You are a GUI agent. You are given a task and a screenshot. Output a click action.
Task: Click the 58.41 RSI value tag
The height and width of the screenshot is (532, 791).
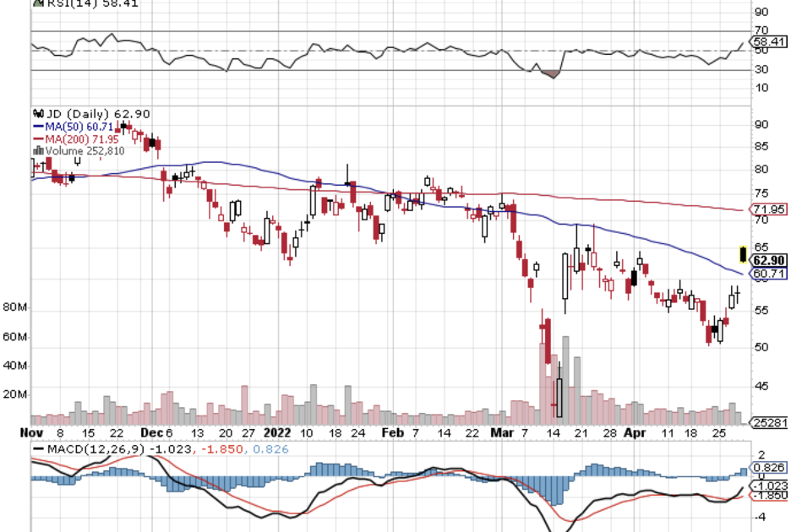point(770,41)
